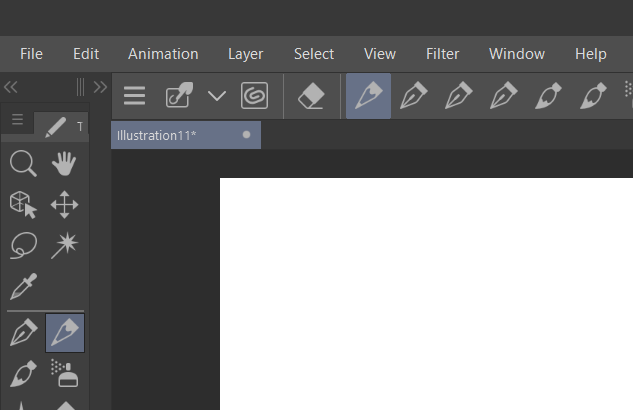The width and height of the screenshot is (633, 410).
Task: Open the tool palette hamburger menu
Action: coord(17,119)
